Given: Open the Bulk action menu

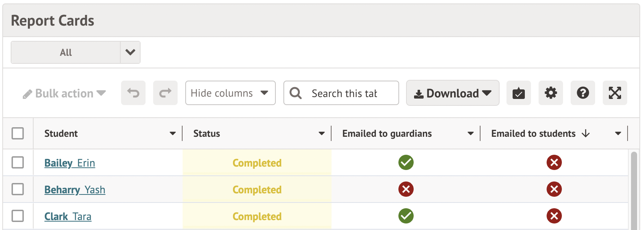Looking at the screenshot, I should (64, 93).
